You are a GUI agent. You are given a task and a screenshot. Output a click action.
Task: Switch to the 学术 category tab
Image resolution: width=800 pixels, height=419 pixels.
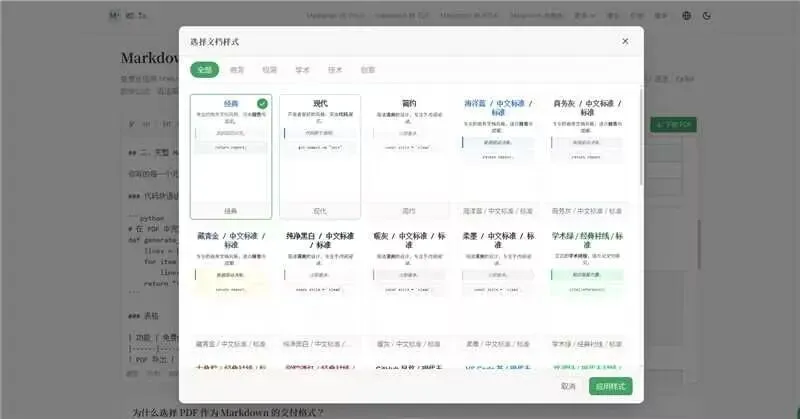(303, 69)
